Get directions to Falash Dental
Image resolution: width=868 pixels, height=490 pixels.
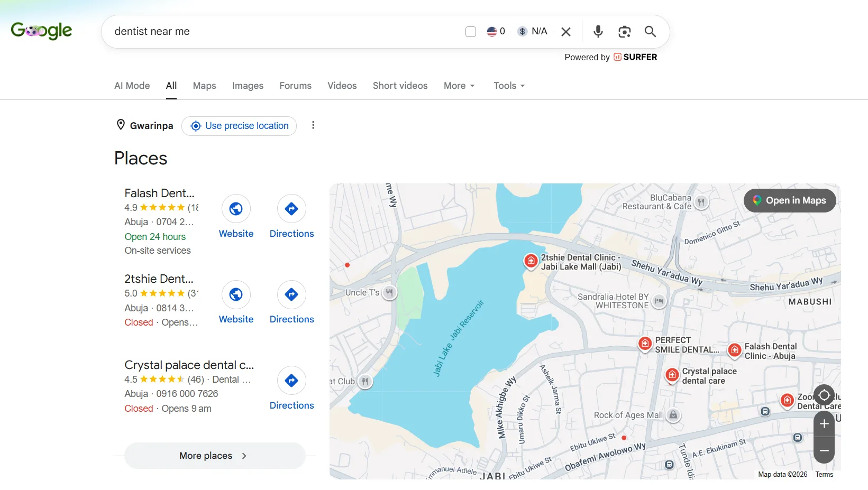click(291, 209)
